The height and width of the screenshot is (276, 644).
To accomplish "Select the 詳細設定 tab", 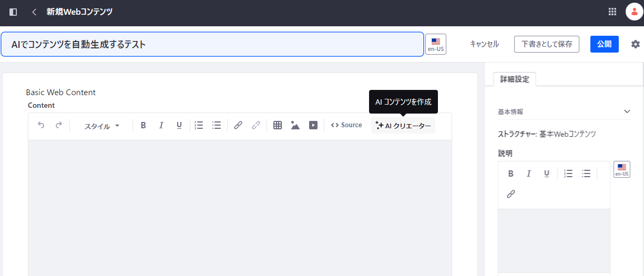I will [515, 79].
